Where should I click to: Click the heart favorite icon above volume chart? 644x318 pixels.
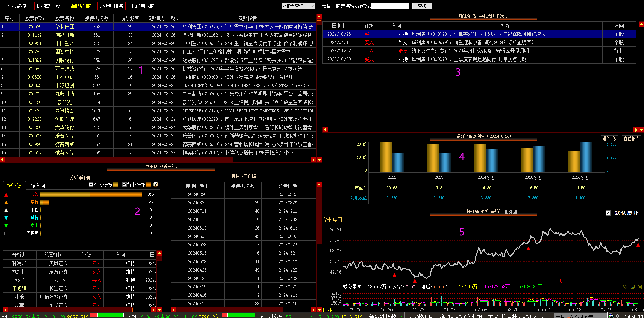coord(625,287)
